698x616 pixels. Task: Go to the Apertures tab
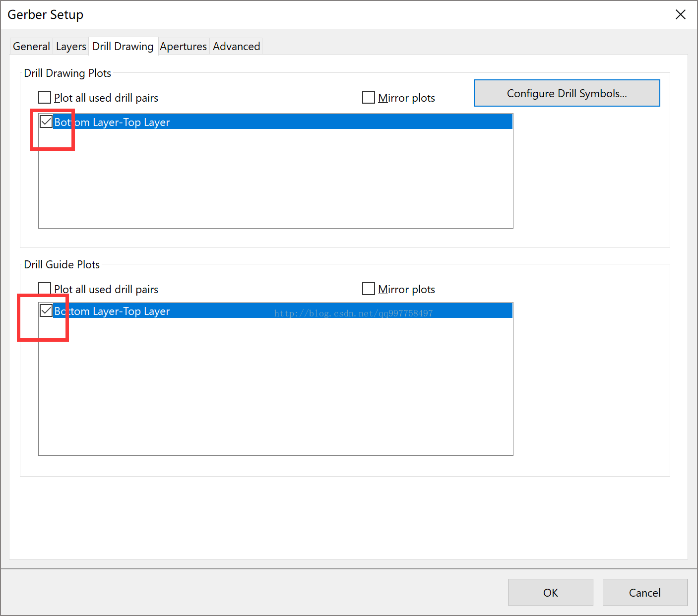tap(183, 47)
